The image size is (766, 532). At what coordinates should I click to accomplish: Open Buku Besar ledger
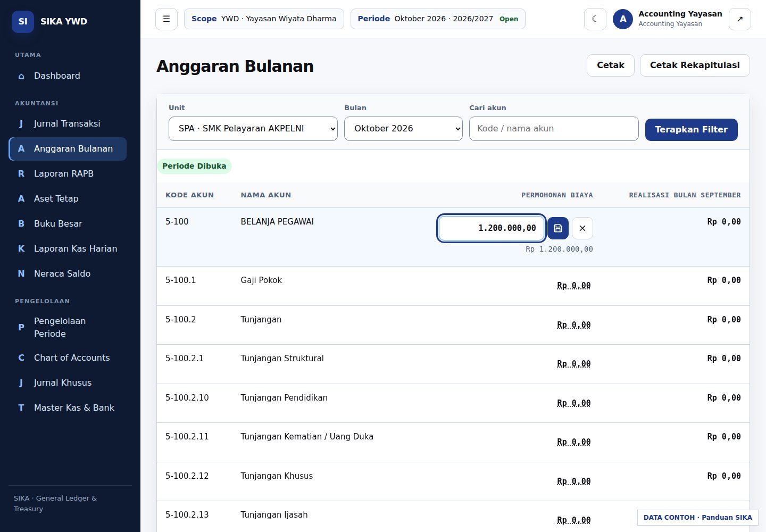click(68, 224)
